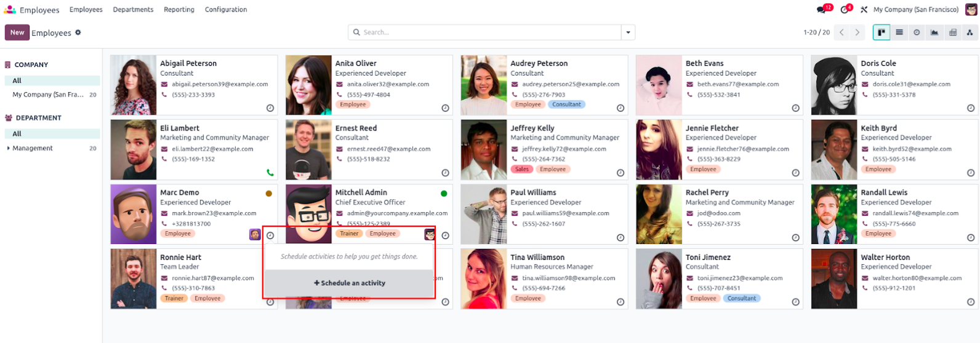Open the pivot table view

(953, 33)
